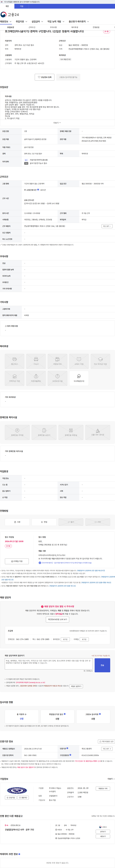
Task: Go to the 우대사항 section tab
Action: pyautogui.click(x=53, y=27)
